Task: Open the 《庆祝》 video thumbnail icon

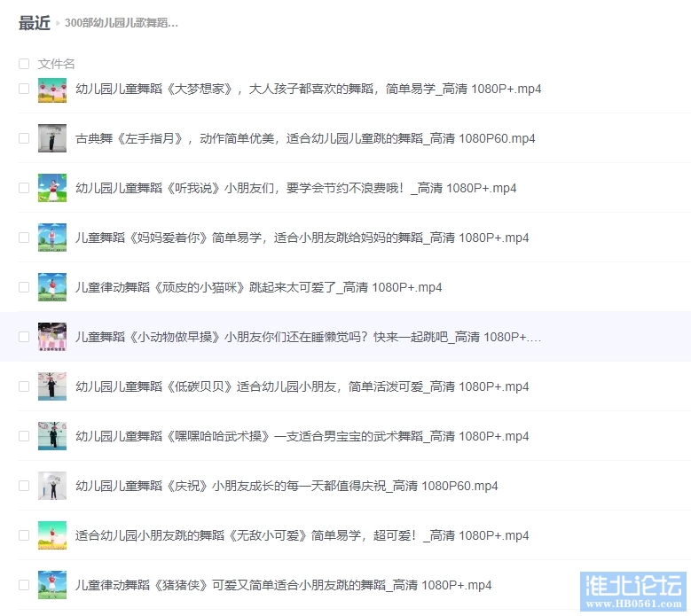Action: tap(52, 486)
